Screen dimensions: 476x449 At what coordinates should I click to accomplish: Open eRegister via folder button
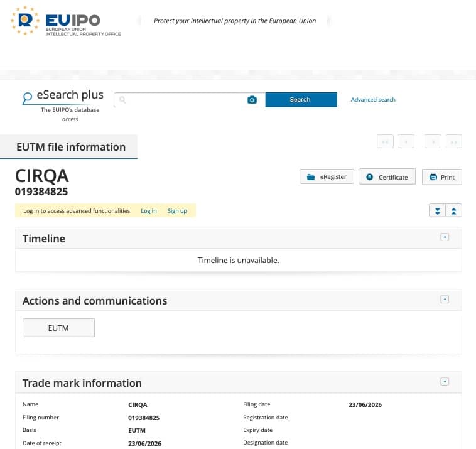[x=327, y=176]
